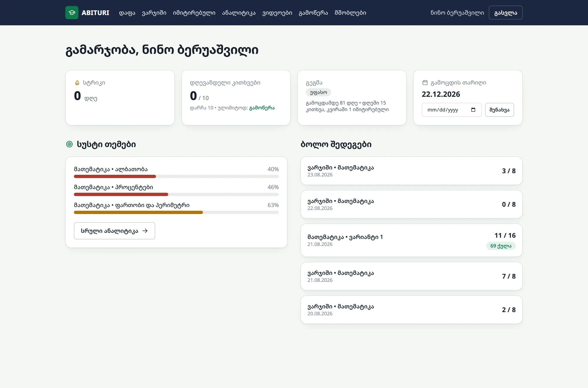Screen dimensions: 588x388
Task: Click the 11 / 16 score text
Action: coord(505,235)
